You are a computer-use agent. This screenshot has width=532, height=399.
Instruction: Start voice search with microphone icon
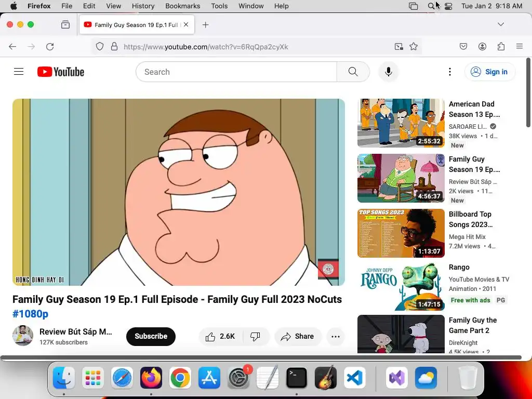tap(389, 72)
